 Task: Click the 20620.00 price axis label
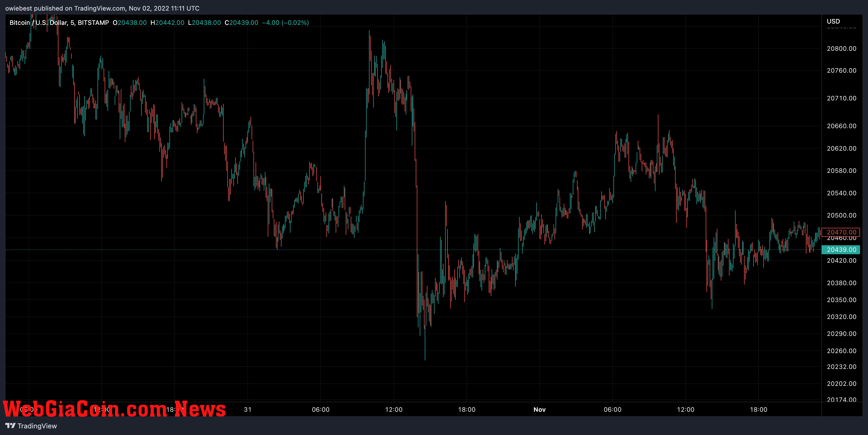tap(841, 148)
